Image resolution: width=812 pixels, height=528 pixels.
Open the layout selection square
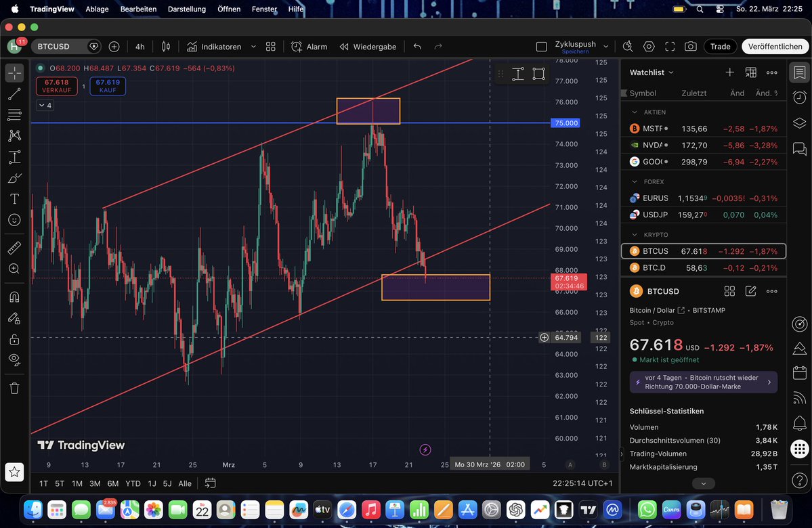[541, 47]
